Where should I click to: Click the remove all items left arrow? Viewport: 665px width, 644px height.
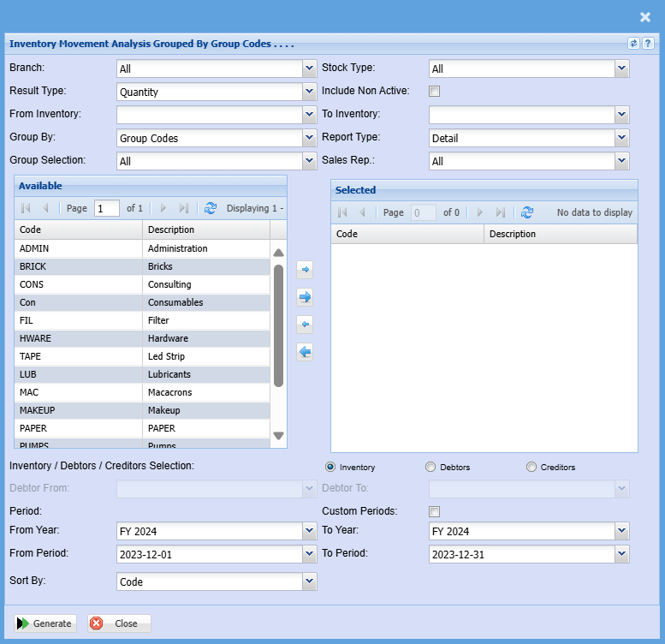(x=305, y=351)
